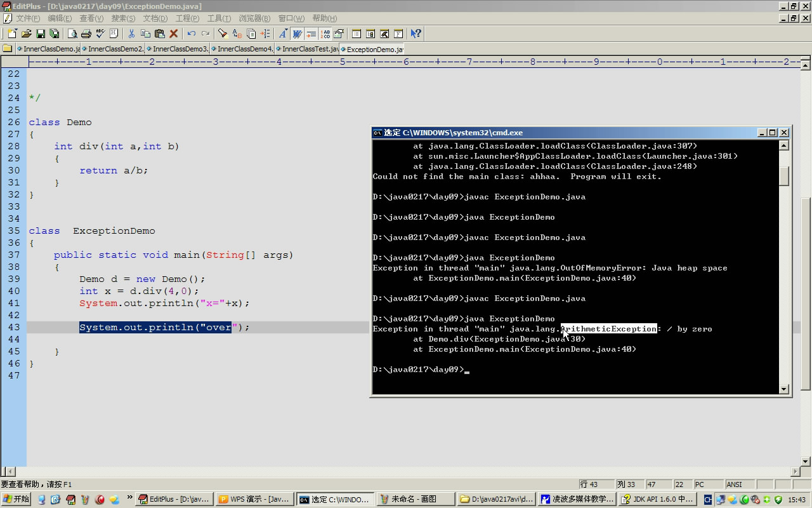Toggle Auto Indent toolbar button

(311, 34)
